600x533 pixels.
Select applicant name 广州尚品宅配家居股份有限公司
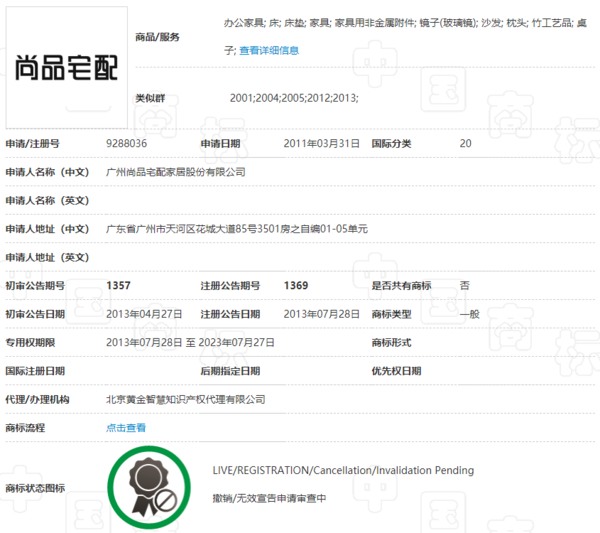tap(176, 172)
